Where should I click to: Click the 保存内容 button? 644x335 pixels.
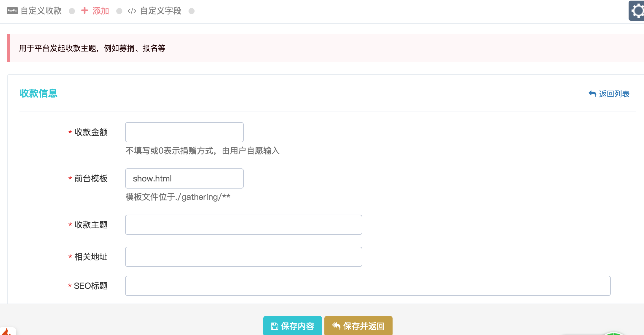tap(293, 326)
